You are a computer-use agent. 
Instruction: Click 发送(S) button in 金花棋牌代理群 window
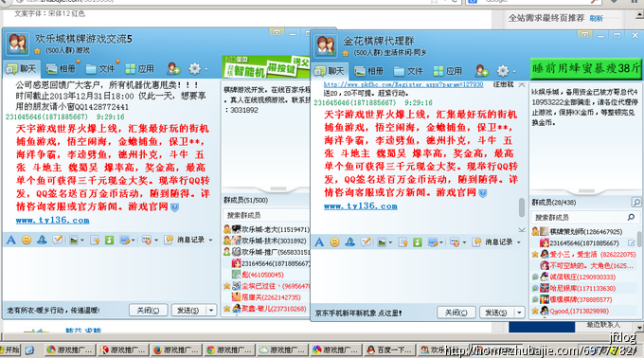coord(496,313)
